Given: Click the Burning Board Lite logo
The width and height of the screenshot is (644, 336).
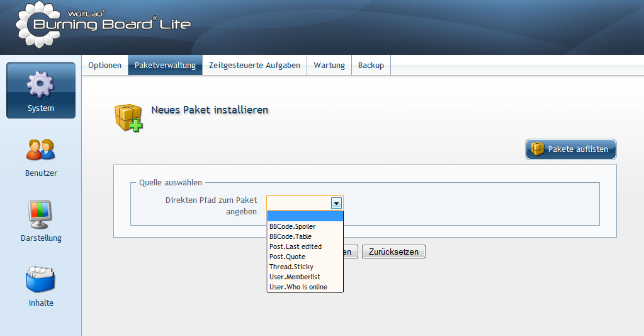Looking at the screenshot, I should [x=103, y=25].
